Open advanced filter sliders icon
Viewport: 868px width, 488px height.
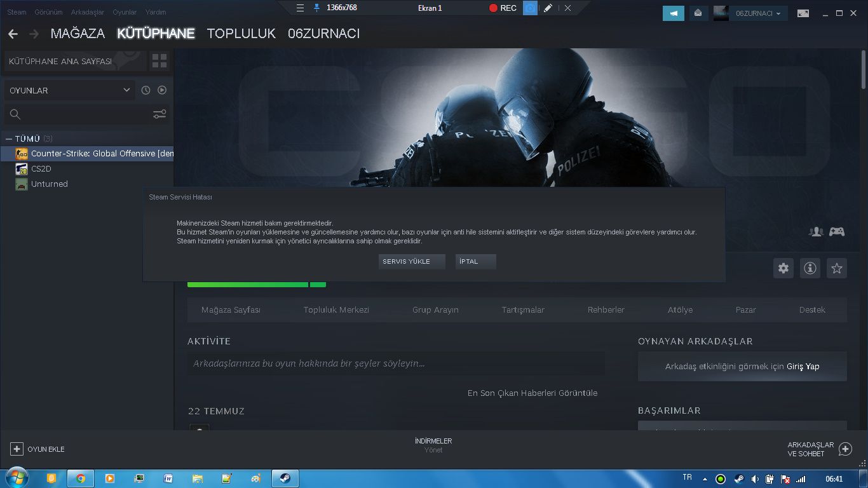(159, 114)
